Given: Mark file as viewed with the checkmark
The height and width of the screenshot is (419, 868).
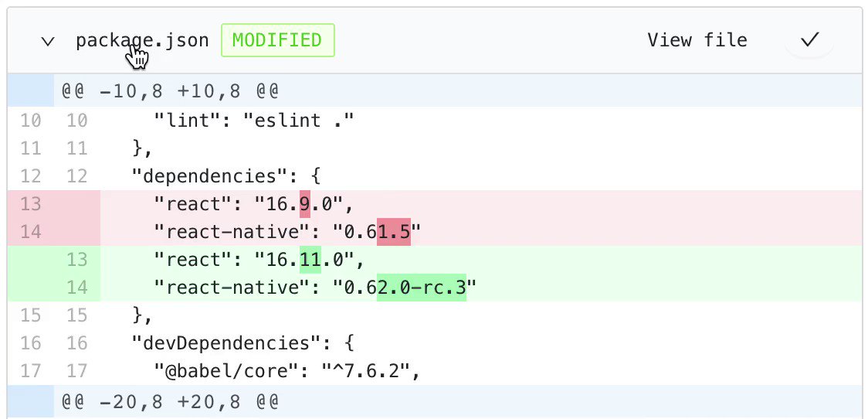Looking at the screenshot, I should pos(809,40).
